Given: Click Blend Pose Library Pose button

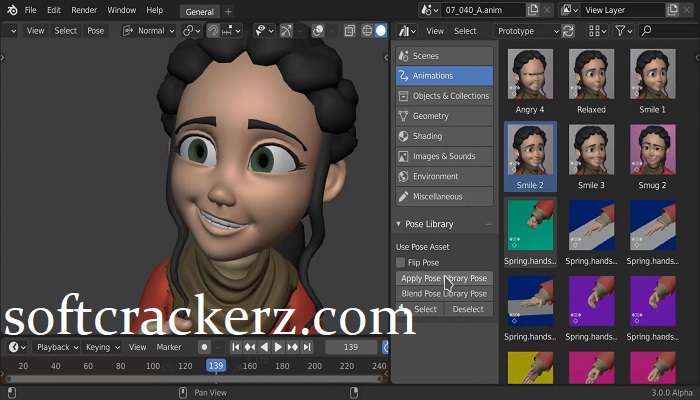Looking at the screenshot, I should [444, 294].
